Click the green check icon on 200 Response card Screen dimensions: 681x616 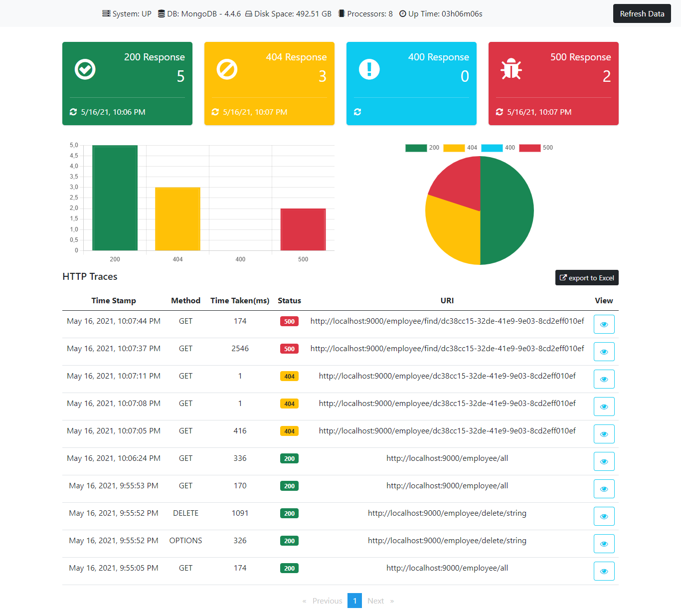tap(85, 69)
